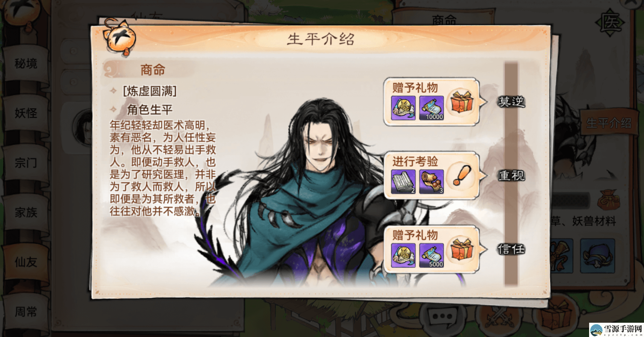The height and width of the screenshot is (337, 644).
Task: Click the gift box icon beside 莫逆
Action: (x=462, y=101)
